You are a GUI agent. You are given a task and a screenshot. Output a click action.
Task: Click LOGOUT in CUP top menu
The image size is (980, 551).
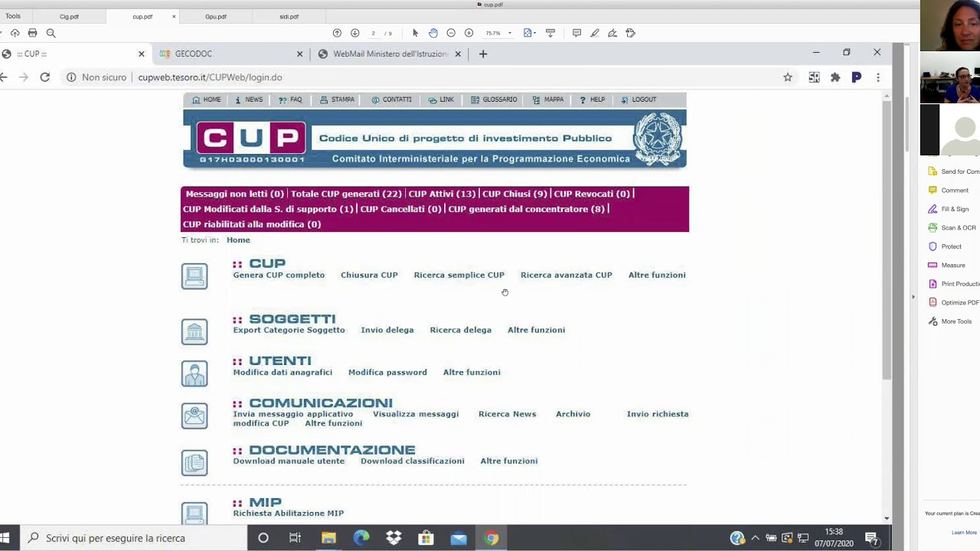pyautogui.click(x=639, y=99)
